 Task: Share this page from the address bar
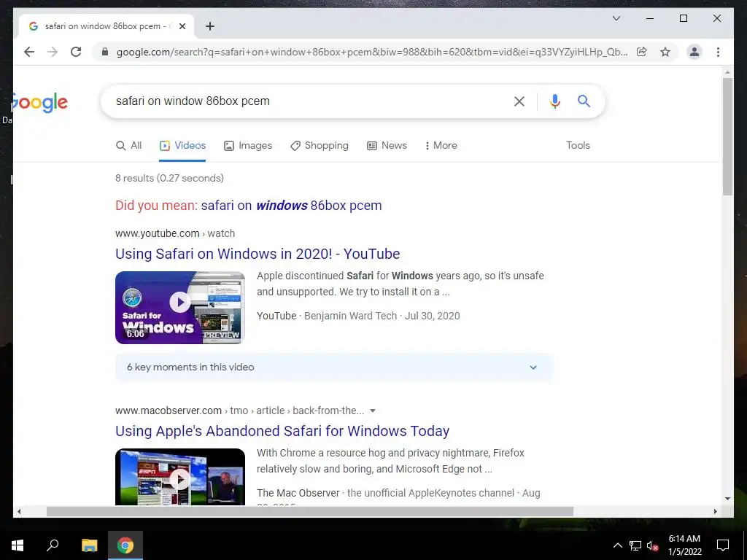642,52
